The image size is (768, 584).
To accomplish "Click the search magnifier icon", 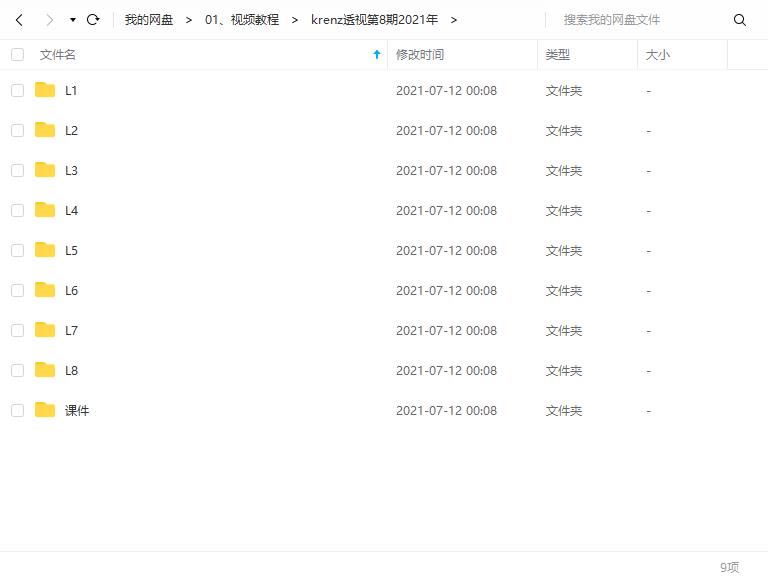I will click(740, 20).
